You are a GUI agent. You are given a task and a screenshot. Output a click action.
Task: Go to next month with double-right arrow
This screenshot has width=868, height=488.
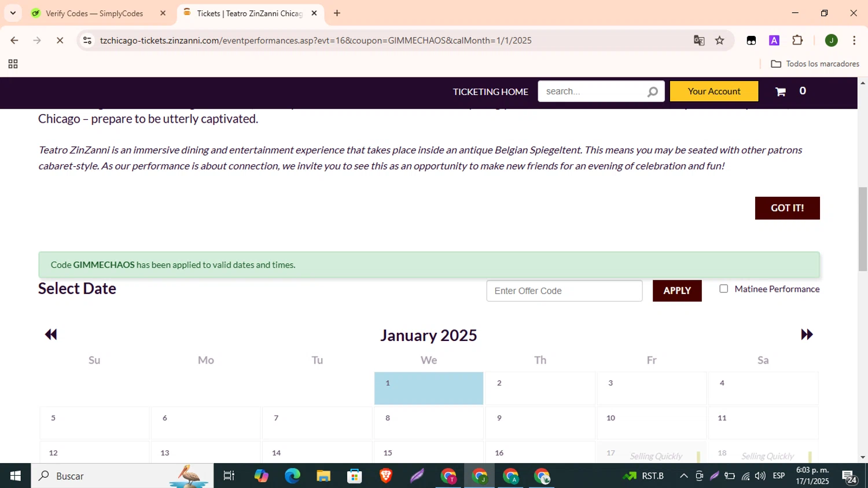pos(807,335)
